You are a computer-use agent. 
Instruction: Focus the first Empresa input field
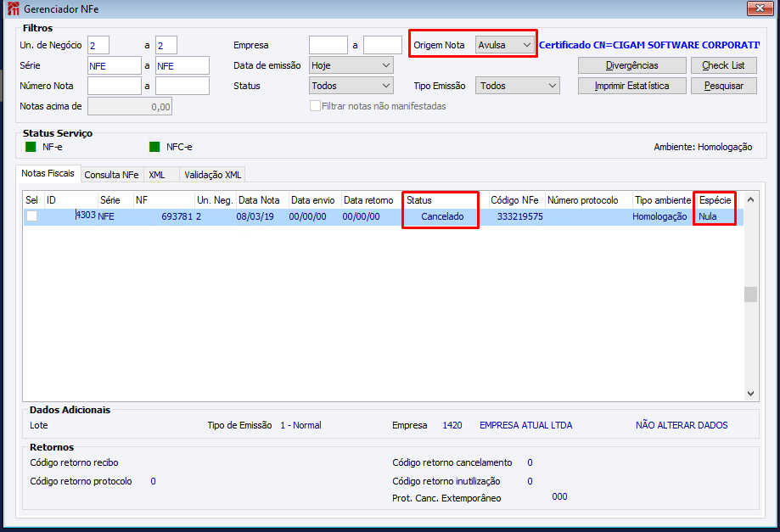[x=328, y=45]
